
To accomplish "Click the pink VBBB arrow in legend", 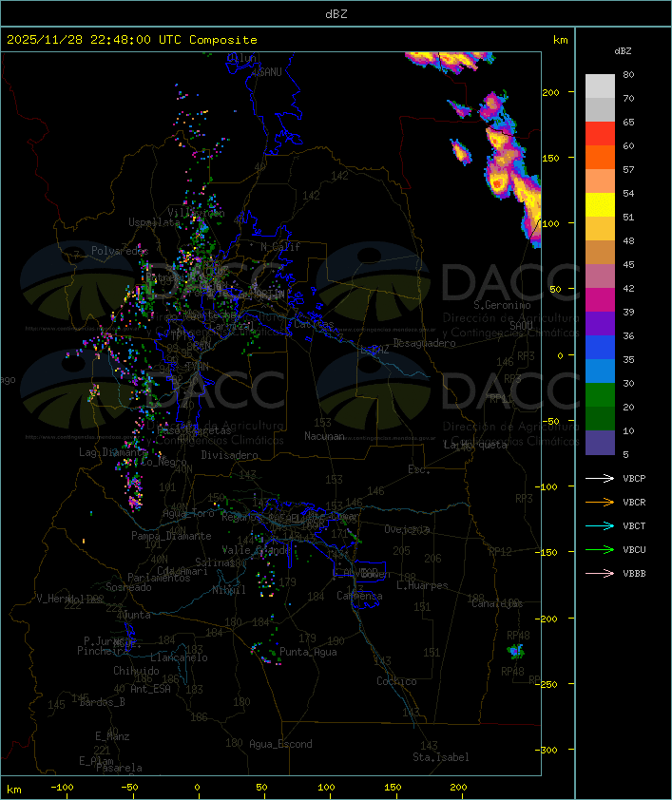I will [600, 574].
